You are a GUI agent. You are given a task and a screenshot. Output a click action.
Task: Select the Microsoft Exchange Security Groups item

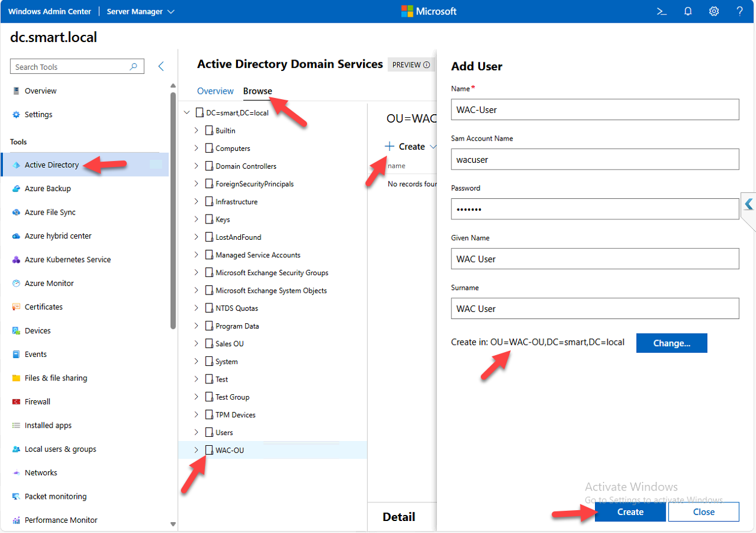(272, 273)
